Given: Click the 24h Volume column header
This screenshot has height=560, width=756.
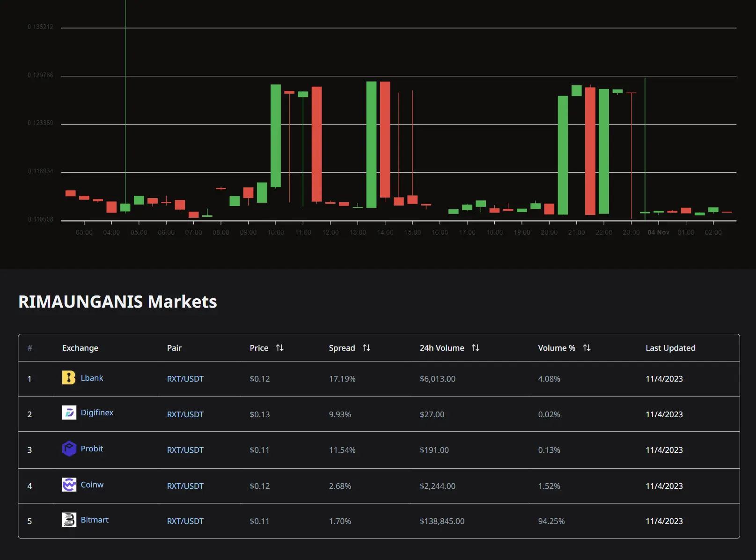Looking at the screenshot, I should point(442,348).
